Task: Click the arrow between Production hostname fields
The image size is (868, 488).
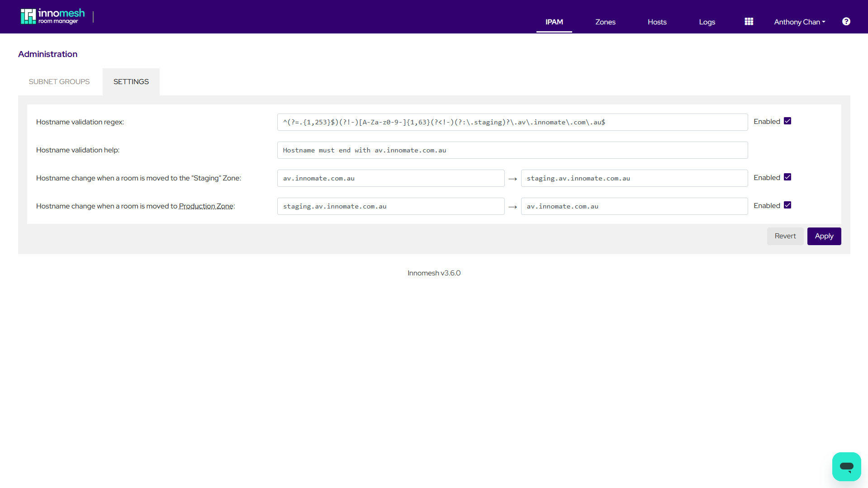Action: coord(512,206)
